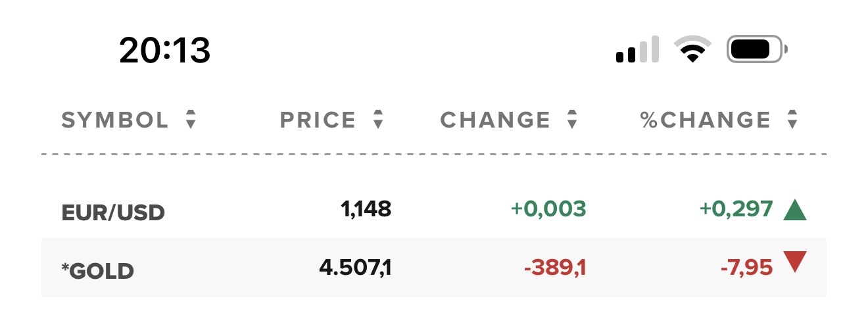Image resolution: width=868 pixels, height=313 pixels.
Task: Tap the cellular signal strength icon
Action: point(637,51)
